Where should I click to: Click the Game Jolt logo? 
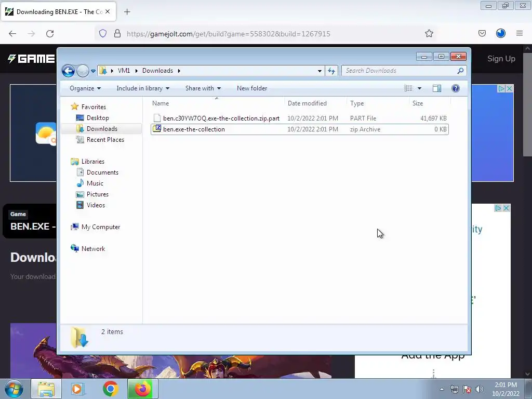click(x=31, y=59)
